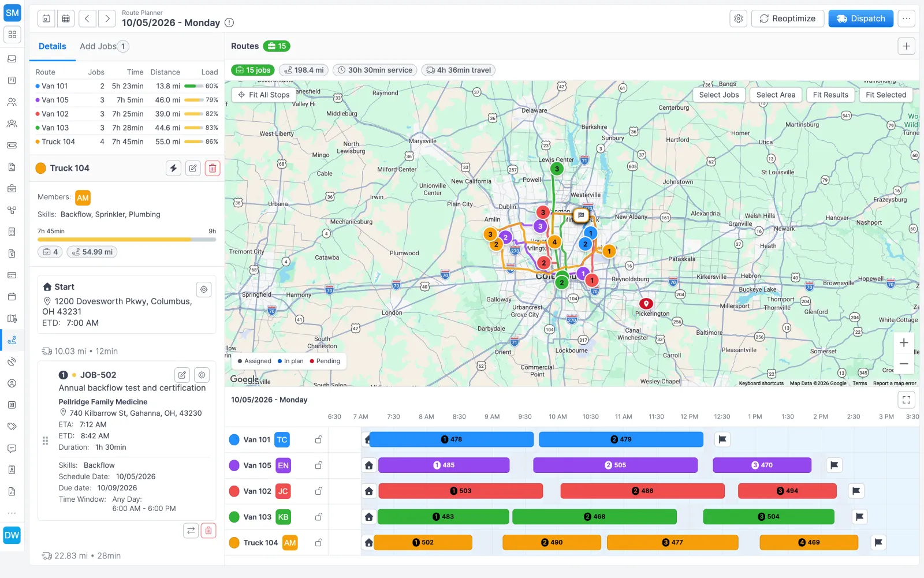Open more options ellipsis menu
This screenshot has height=578, width=924.
pos(907,18)
